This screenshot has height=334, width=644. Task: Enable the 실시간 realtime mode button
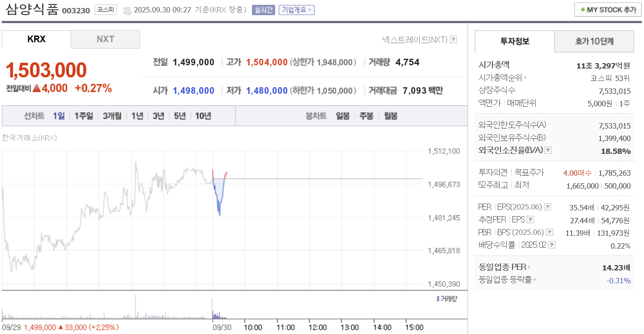[x=264, y=10]
